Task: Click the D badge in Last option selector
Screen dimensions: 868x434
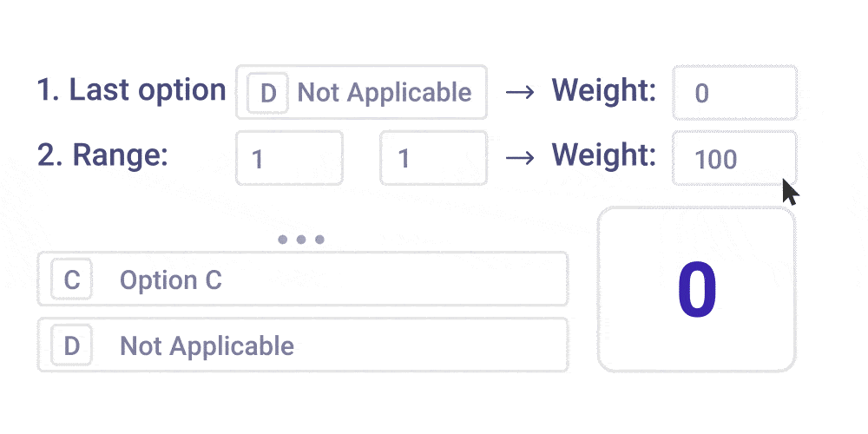Action: point(268,93)
